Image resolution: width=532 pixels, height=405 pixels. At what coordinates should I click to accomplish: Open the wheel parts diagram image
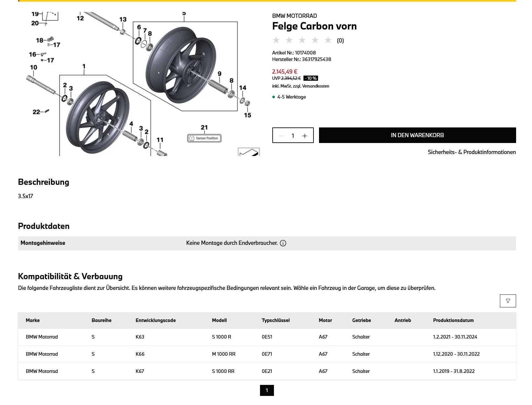coord(139,84)
